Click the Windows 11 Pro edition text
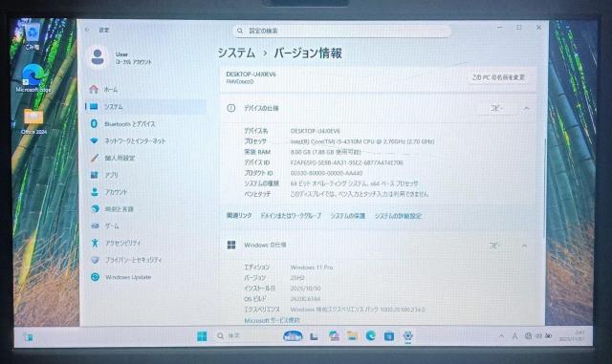The width and height of the screenshot is (612, 364). (x=312, y=268)
